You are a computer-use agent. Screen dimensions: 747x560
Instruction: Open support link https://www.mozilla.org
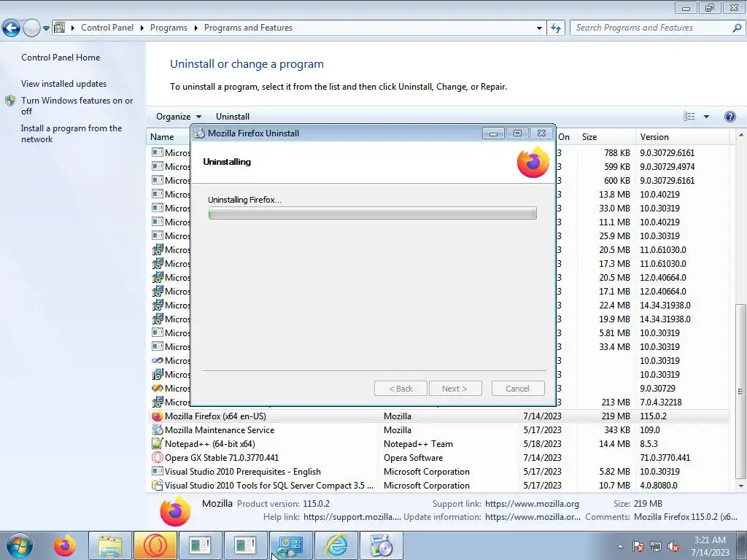[532, 504]
